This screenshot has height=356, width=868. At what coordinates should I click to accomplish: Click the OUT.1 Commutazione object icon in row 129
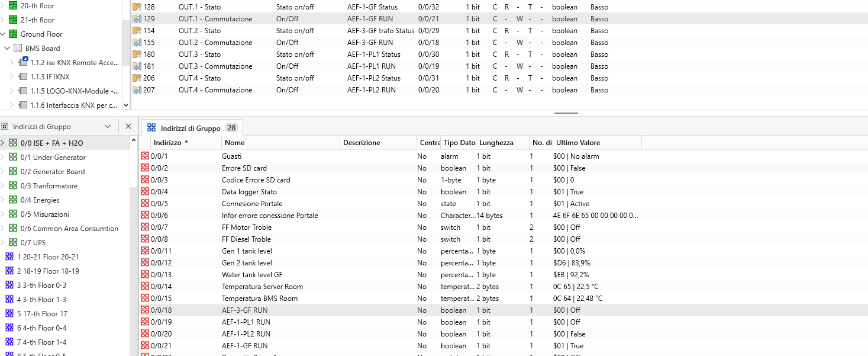(x=137, y=19)
